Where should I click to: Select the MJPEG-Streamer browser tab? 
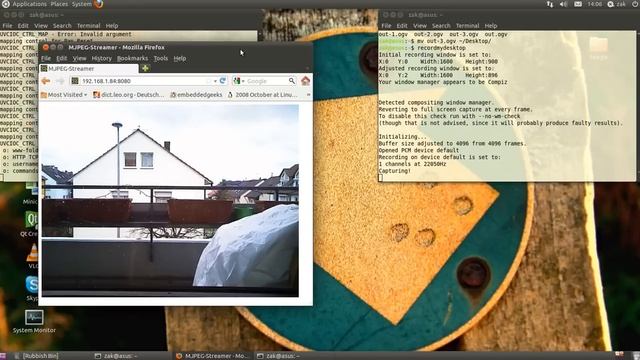[x=88, y=69]
